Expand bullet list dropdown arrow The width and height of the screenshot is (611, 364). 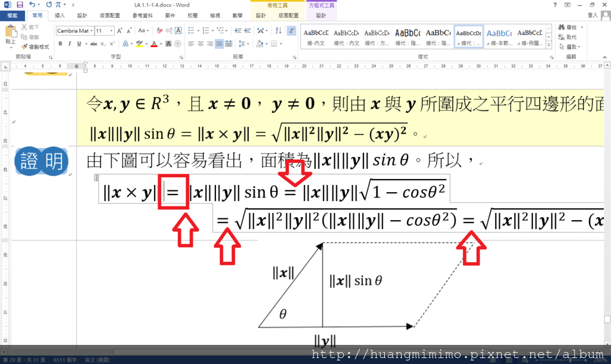pyautogui.click(x=198, y=31)
